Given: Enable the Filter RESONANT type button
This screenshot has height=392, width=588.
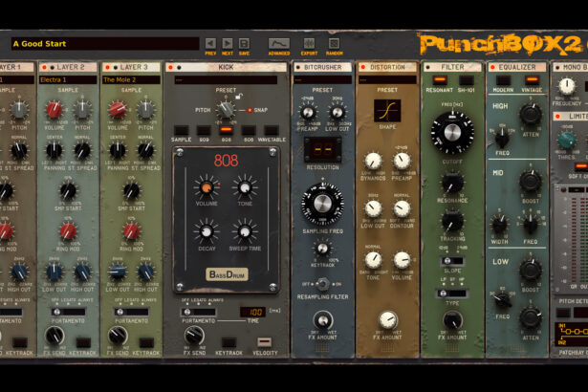Looking at the screenshot, I should pyautogui.click(x=440, y=80).
